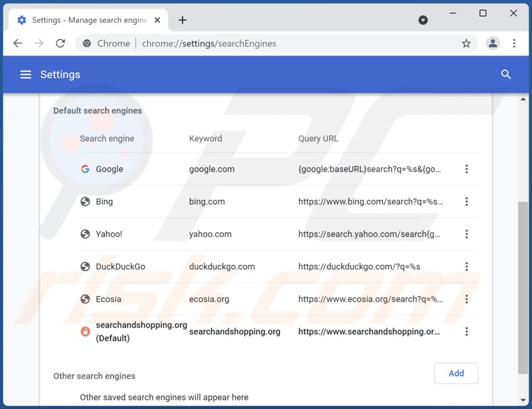Click the Ecosia globe icon
The height and width of the screenshot is (409, 532).
point(85,299)
